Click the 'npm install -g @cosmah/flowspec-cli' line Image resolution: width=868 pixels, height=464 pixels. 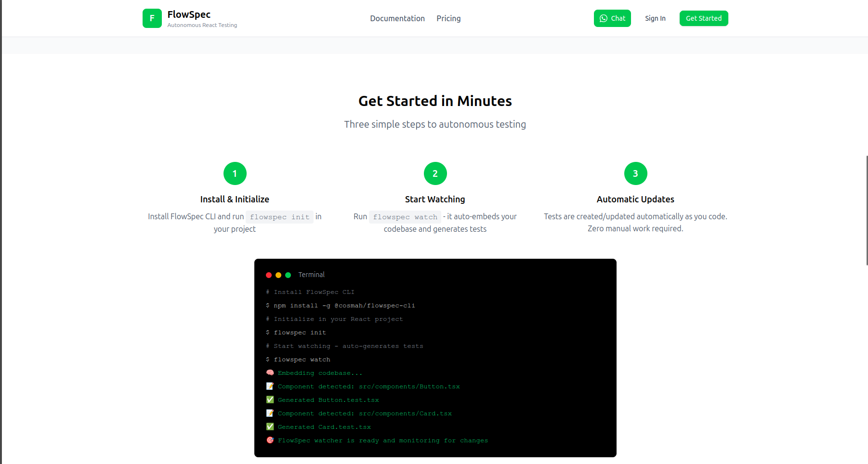pyautogui.click(x=341, y=305)
